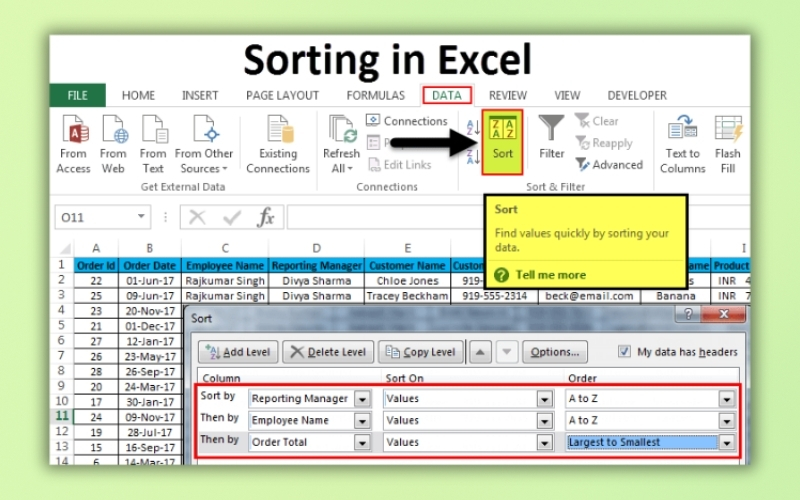Click the Add Level button
The image size is (800, 500).
[x=238, y=352]
